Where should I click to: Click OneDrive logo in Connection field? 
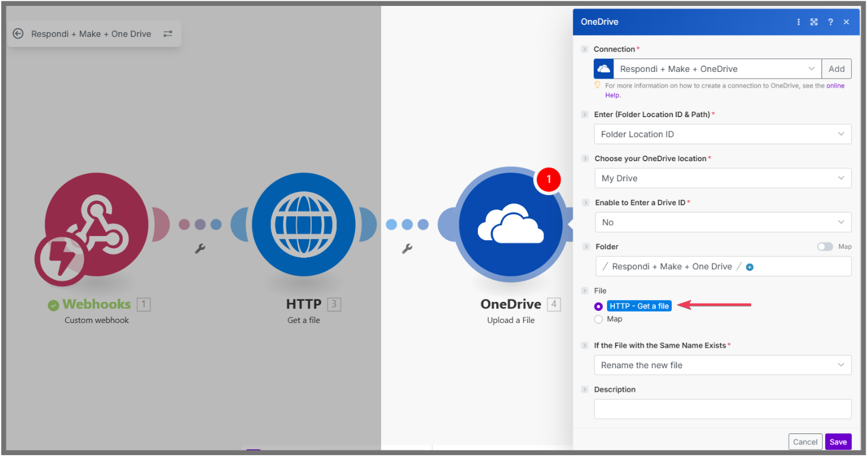(604, 69)
